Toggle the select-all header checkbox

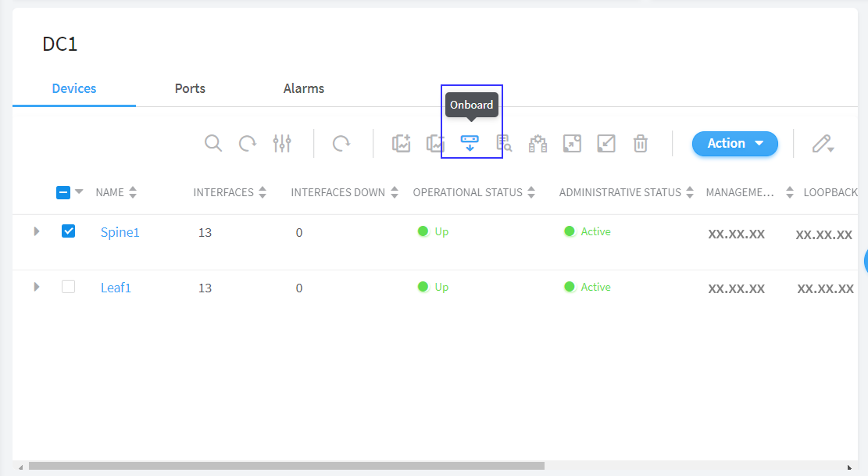point(64,192)
